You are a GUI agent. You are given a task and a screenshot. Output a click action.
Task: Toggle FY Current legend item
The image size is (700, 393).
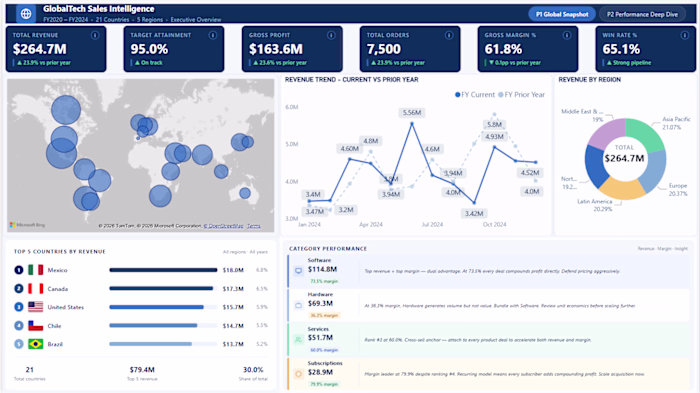point(475,95)
